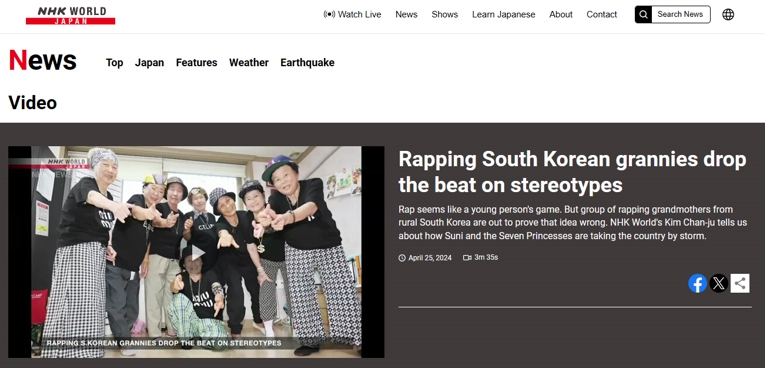Click the Search News input field

[x=681, y=15]
